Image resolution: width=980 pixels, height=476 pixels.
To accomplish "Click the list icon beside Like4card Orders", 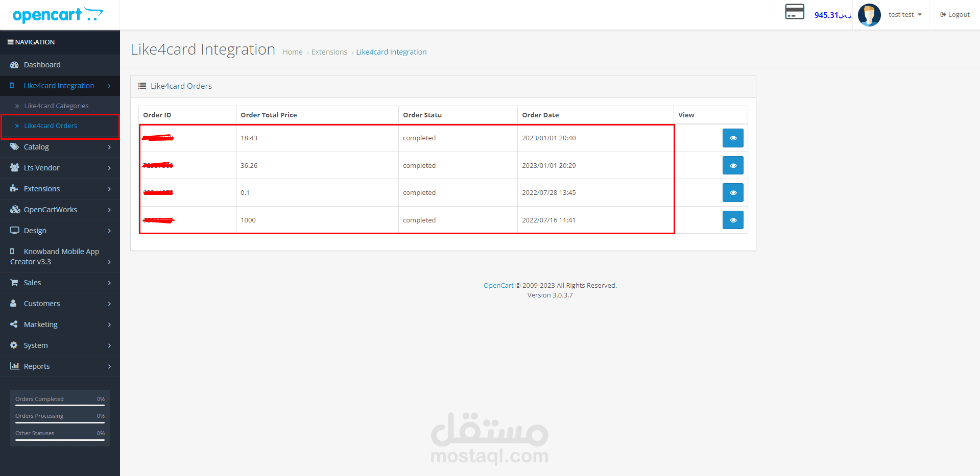I will tap(142, 86).
